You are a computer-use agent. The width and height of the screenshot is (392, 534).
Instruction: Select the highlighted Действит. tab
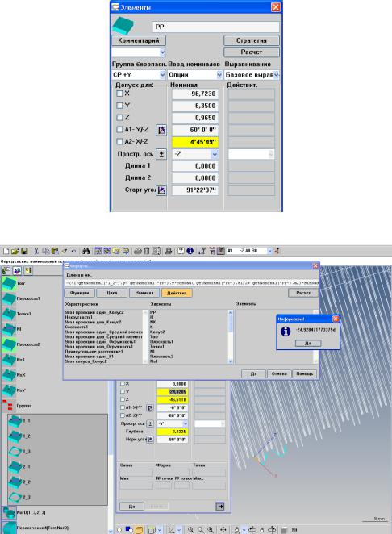point(177,293)
